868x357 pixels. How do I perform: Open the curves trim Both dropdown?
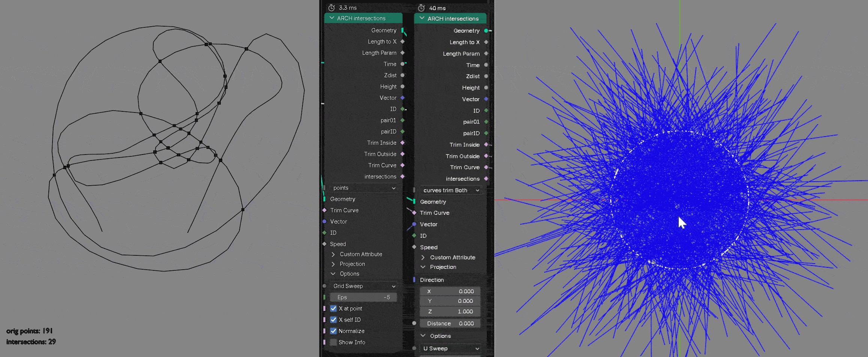point(450,190)
